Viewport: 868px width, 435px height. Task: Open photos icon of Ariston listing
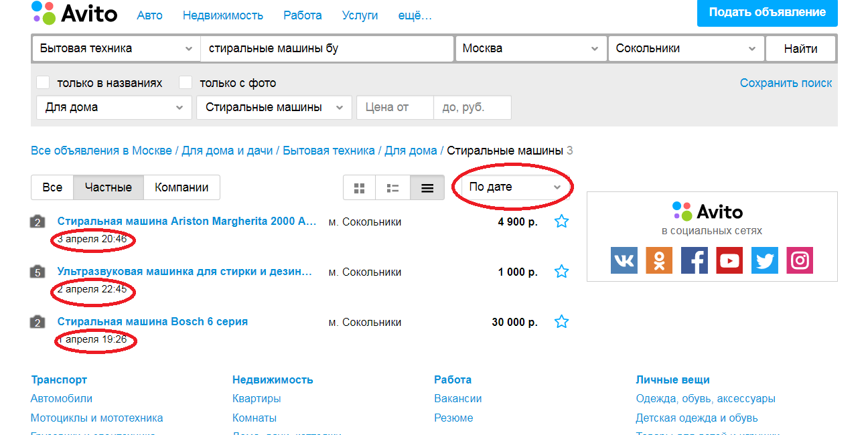38,222
